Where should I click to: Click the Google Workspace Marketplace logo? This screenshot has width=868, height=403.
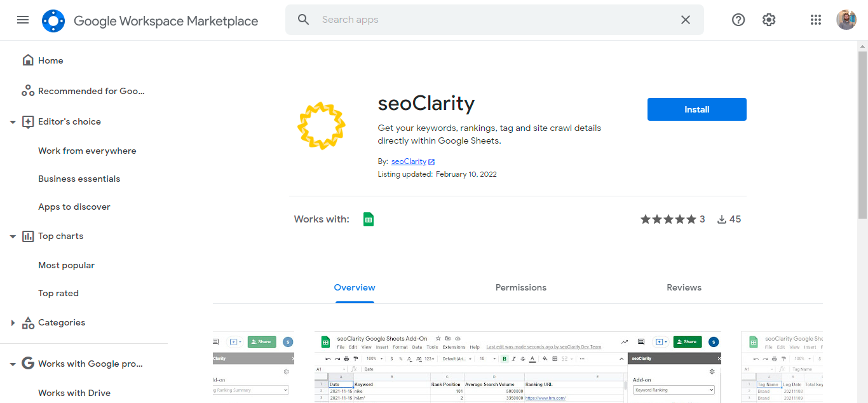[53, 21]
